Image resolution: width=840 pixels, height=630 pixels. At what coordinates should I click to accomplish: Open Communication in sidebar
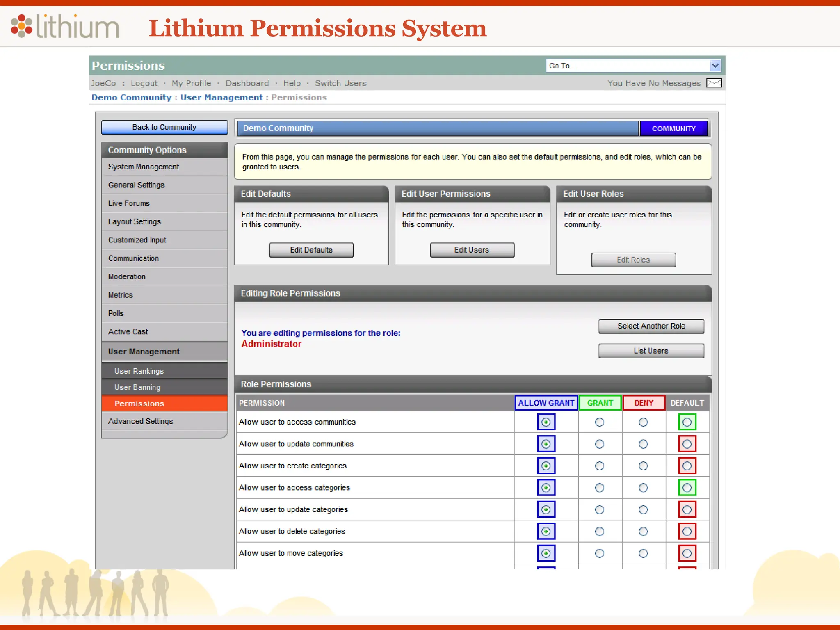[164, 258]
